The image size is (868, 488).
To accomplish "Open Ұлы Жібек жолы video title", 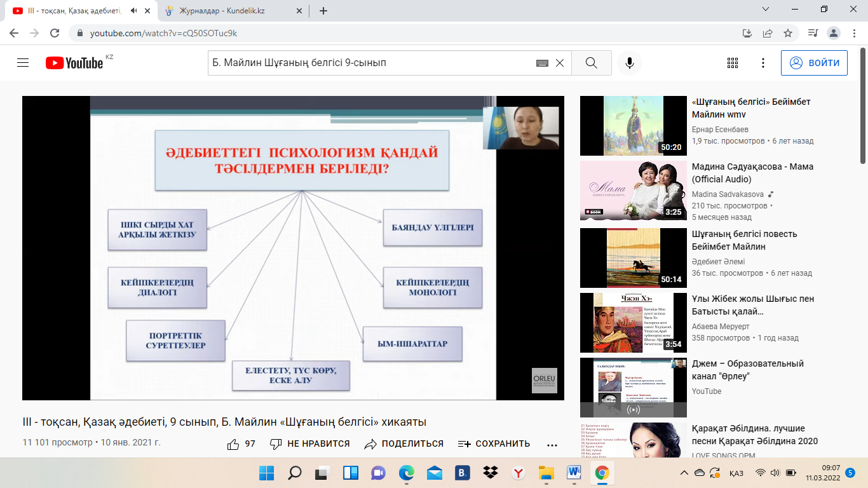I will [x=753, y=305].
